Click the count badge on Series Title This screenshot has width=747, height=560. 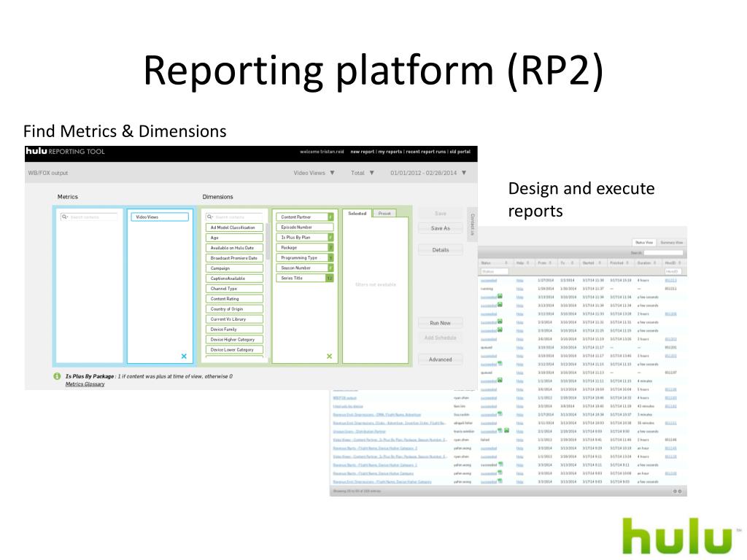click(330, 278)
